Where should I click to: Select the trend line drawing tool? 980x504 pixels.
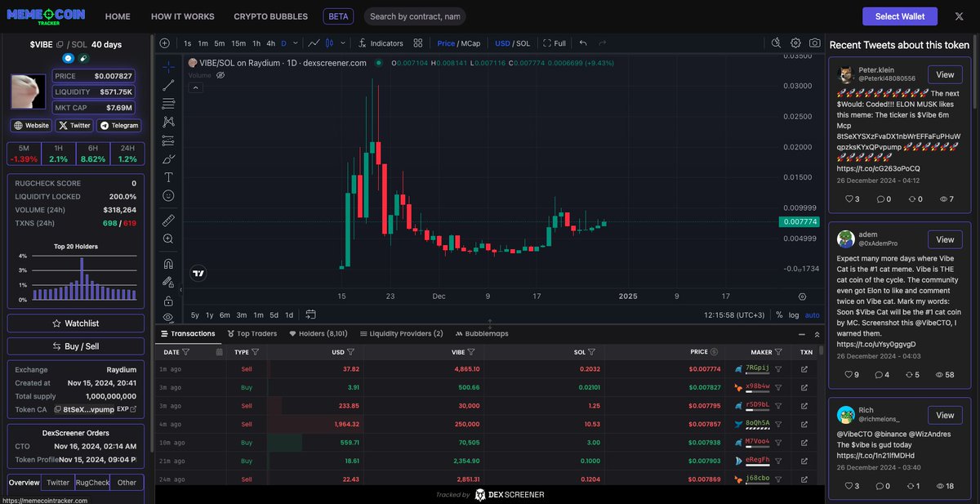pyautogui.click(x=168, y=85)
